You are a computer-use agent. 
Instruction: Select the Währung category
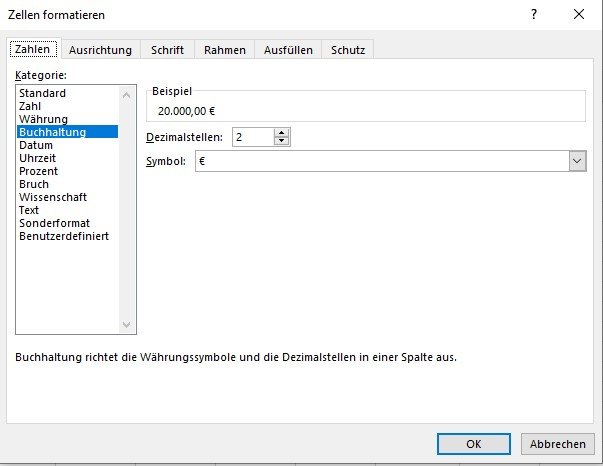click(42, 119)
